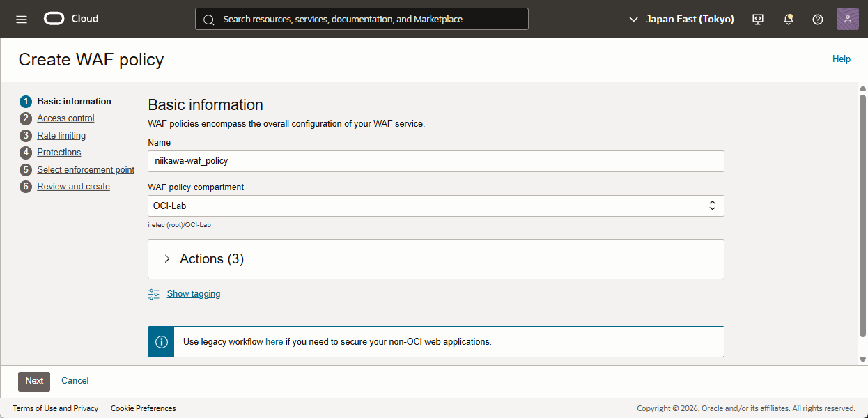
Task: Open the WAF policy compartment dropdown
Action: 435,206
